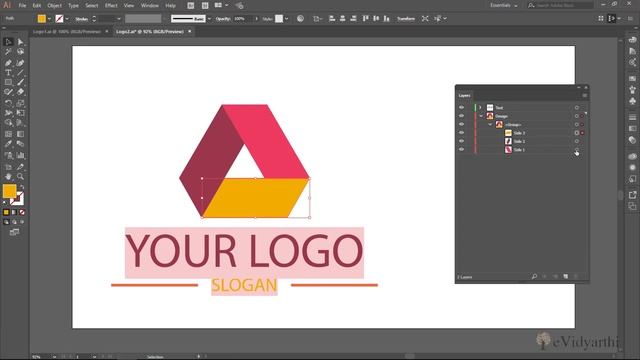Select the Shape Builder tool
The width and height of the screenshot is (640, 360).
[x=8, y=122]
